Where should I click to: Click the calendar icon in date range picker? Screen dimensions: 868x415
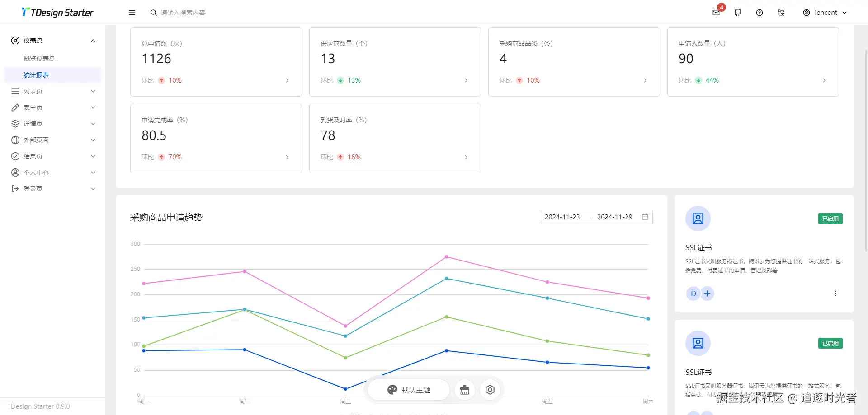pyautogui.click(x=645, y=217)
